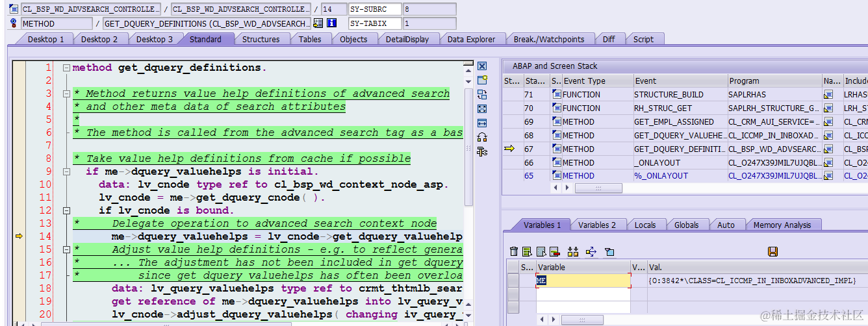
Task: Click navigation icon in STRUCTURE_BUILD row
Action: pos(828,95)
